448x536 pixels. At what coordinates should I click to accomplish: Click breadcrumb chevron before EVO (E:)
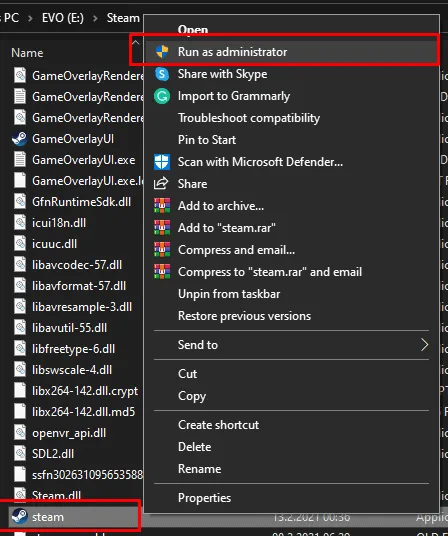pyautogui.click(x=30, y=18)
